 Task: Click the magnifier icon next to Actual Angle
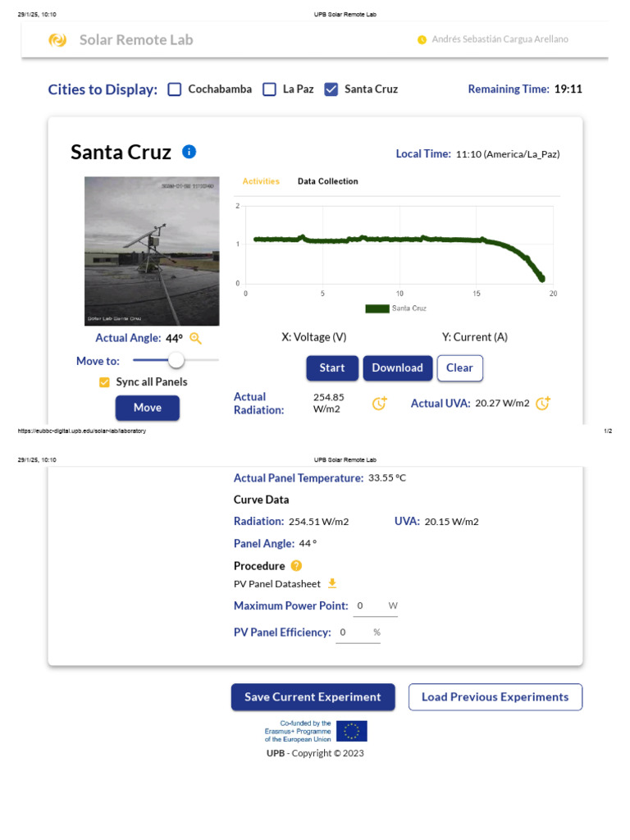point(195,338)
